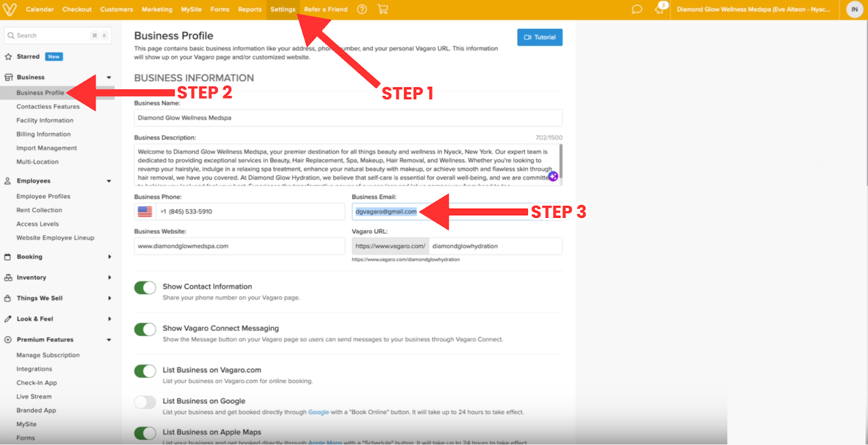The height and width of the screenshot is (445, 868).
Task: Click the Premium Features plus icon
Action: 8,339
